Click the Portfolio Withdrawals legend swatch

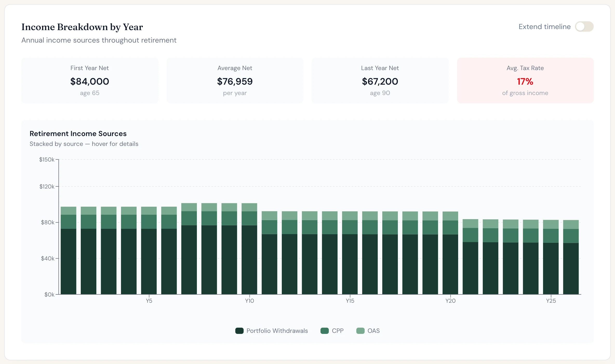coord(239,331)
